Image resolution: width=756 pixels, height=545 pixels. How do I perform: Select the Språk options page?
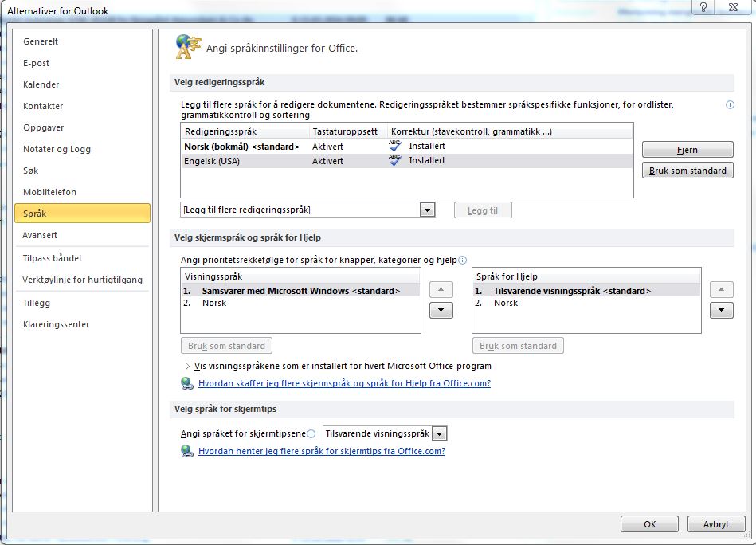[x=82, y=214]
